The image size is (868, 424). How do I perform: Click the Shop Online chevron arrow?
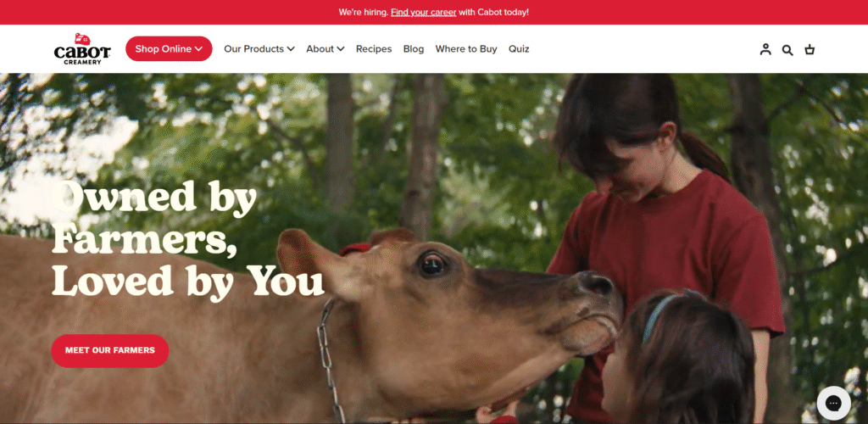coord(198,49)
